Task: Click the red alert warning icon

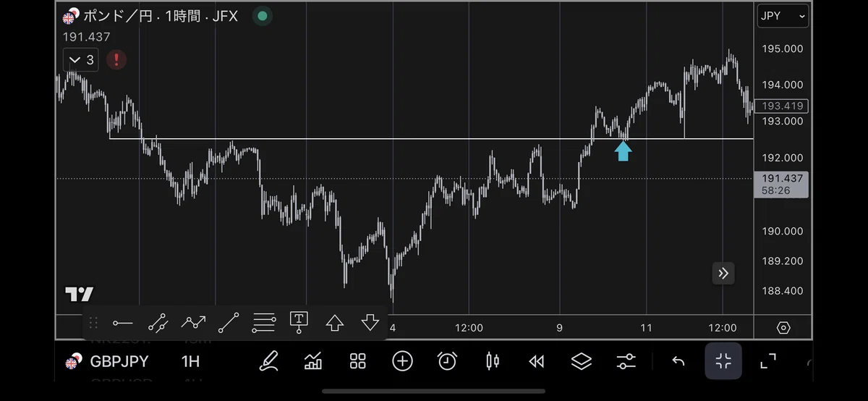Action: coord(116,59)
